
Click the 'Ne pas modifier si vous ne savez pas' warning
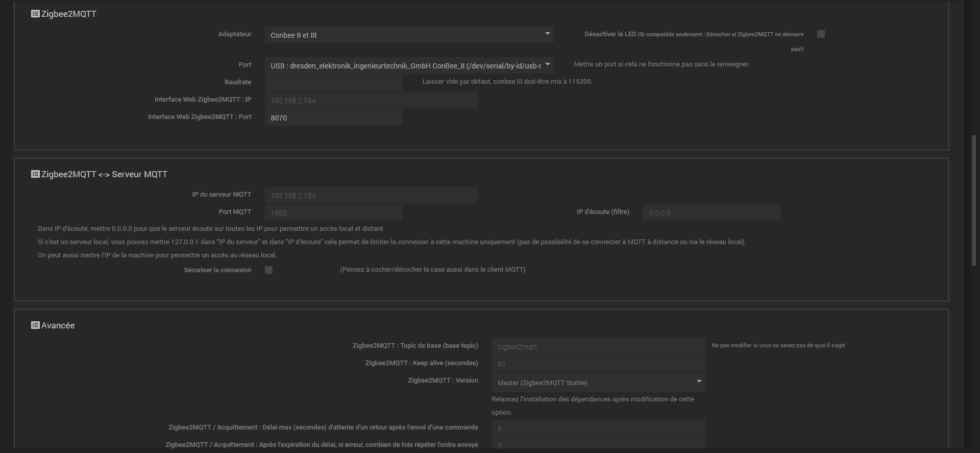(779, 346)
